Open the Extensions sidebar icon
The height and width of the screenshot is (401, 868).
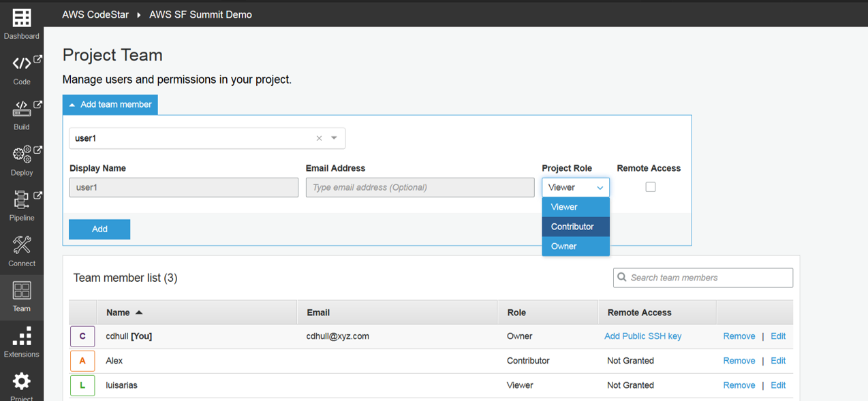22,336
